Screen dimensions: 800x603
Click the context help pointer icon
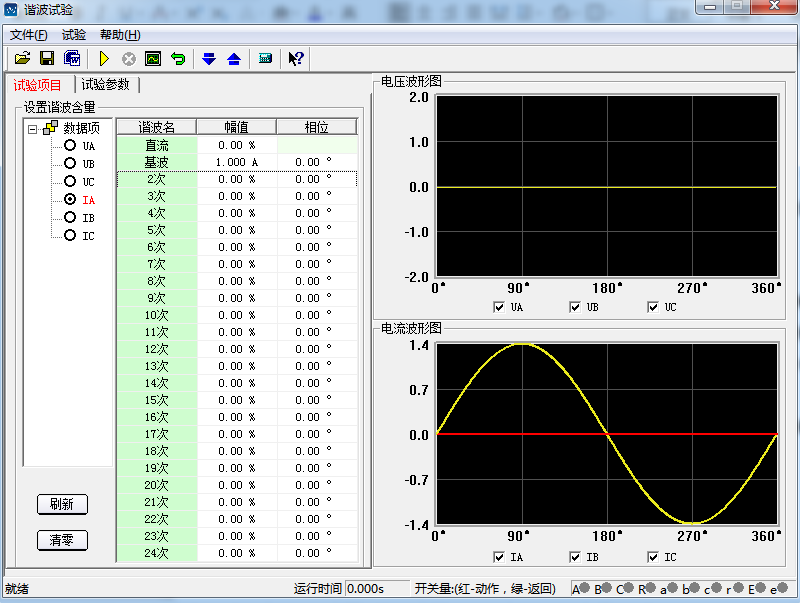tap(296, 58)
